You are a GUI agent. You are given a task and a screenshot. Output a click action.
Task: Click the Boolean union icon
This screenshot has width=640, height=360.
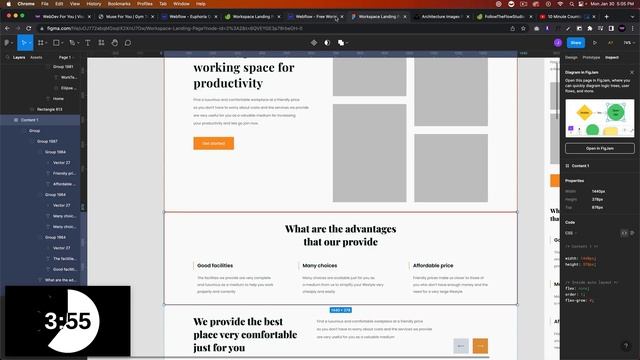(341, 43)
